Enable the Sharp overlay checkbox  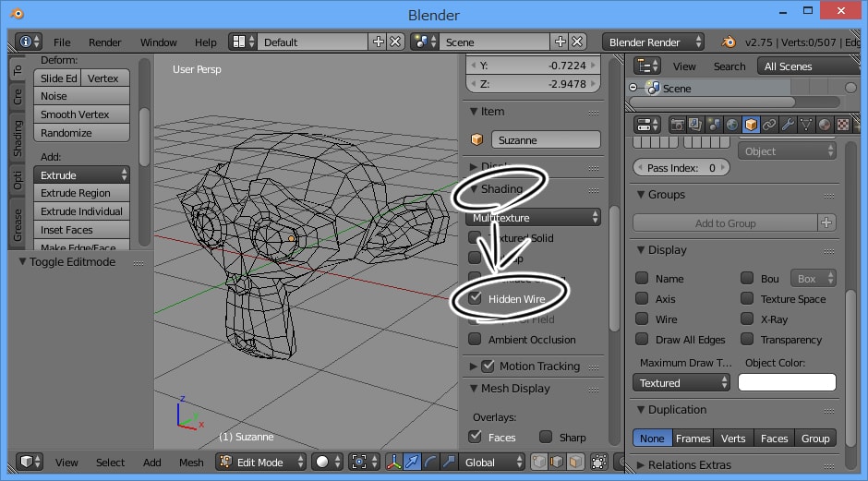[546, 437]
